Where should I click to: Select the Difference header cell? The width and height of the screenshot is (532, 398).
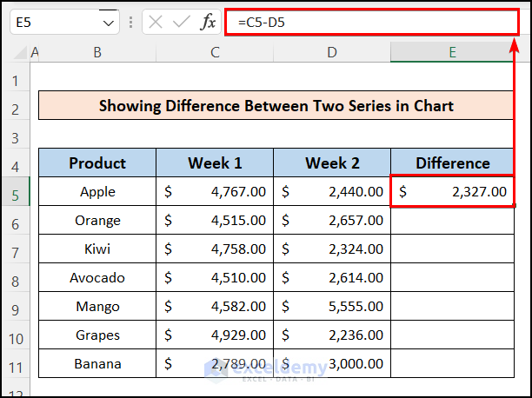coord(452,163)
